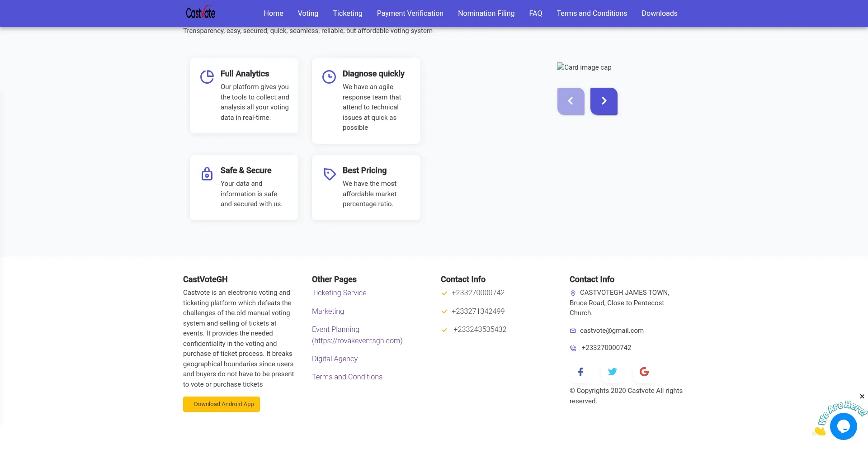The width and height of the screenshot is (868, 449).
Task: Open the Digital Agency footer link
Action: (x=335, y=359)
